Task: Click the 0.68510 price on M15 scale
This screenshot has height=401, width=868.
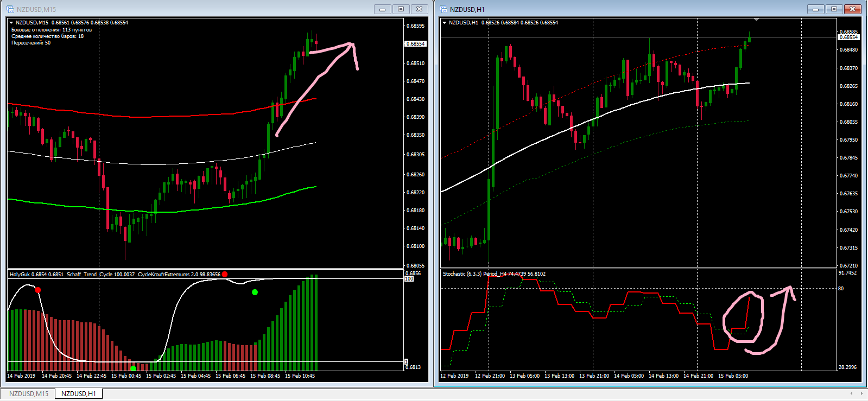Action: pyautogui.click(x=416, y=63)
